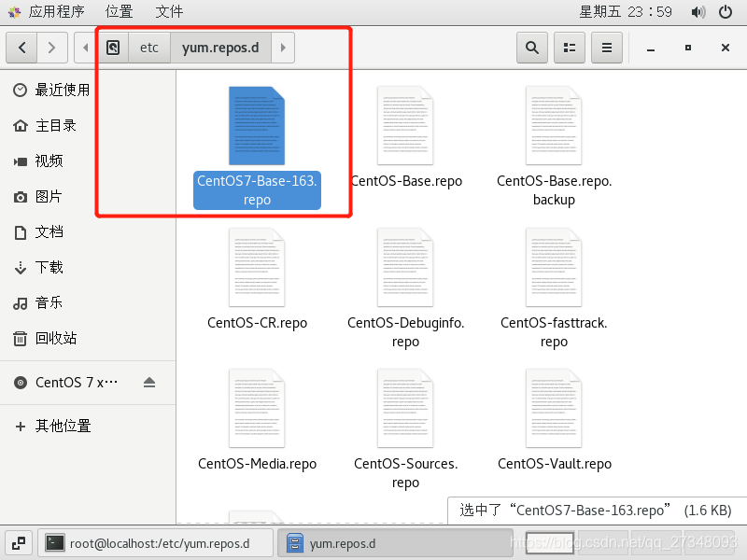Open the power menu icon
747x560 pixels.
pos(726,11)
